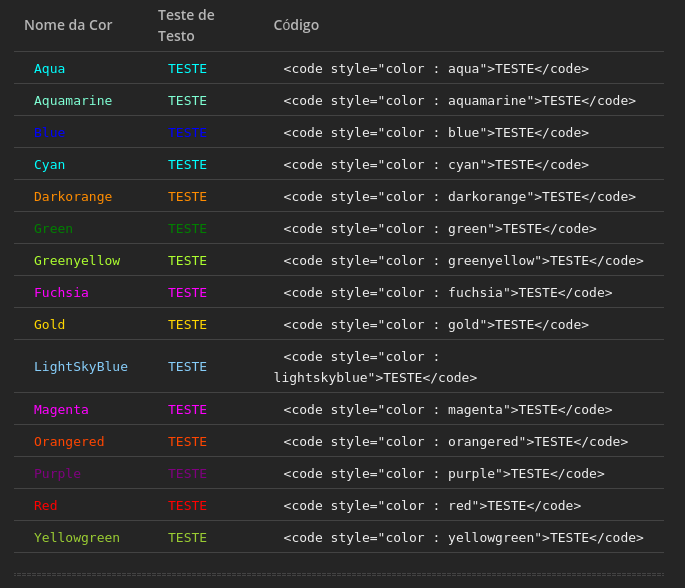Select the code snippet for cyan
The height and width of the screenshot is (588, 685).
click(x=436, y=165)
